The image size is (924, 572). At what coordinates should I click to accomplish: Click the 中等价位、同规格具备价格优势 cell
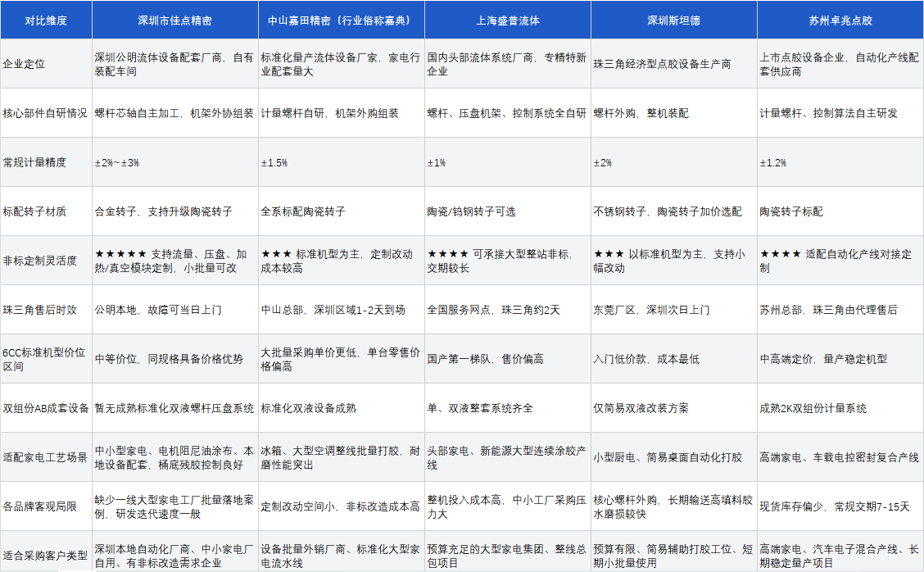pos(175,359)
